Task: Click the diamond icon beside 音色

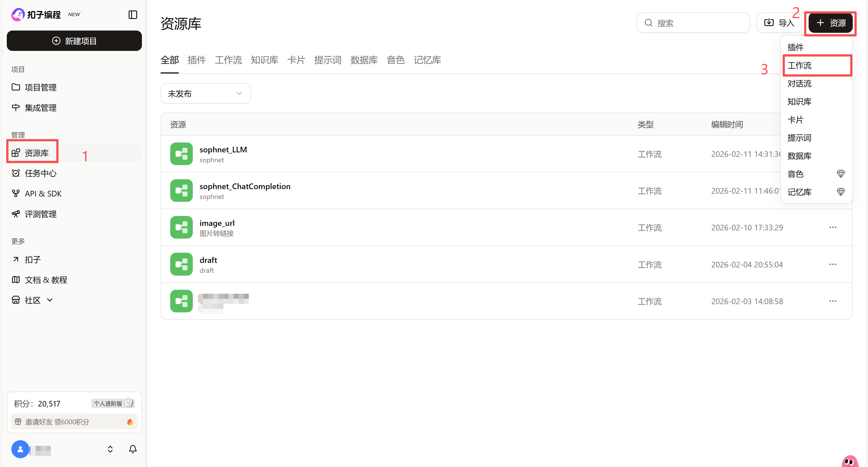Action: (840, 174)
